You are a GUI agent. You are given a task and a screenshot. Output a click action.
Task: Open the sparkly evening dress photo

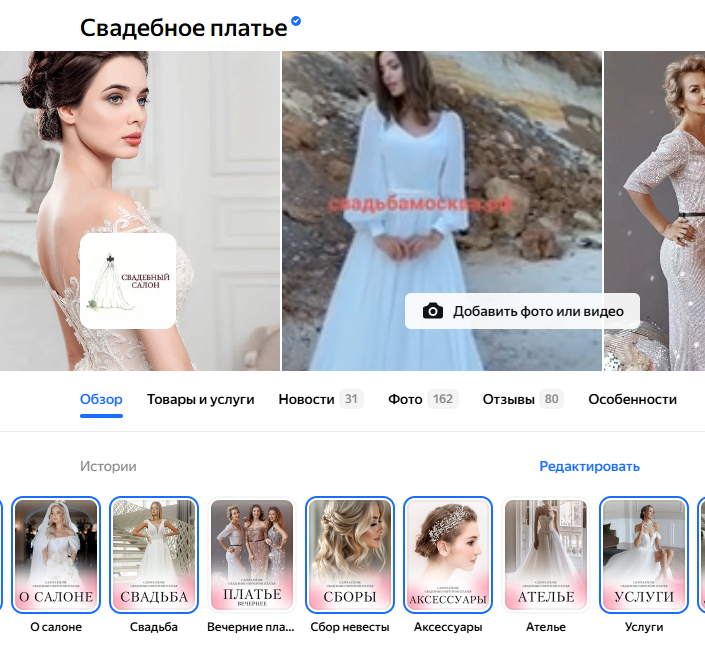tap(655, 211)
